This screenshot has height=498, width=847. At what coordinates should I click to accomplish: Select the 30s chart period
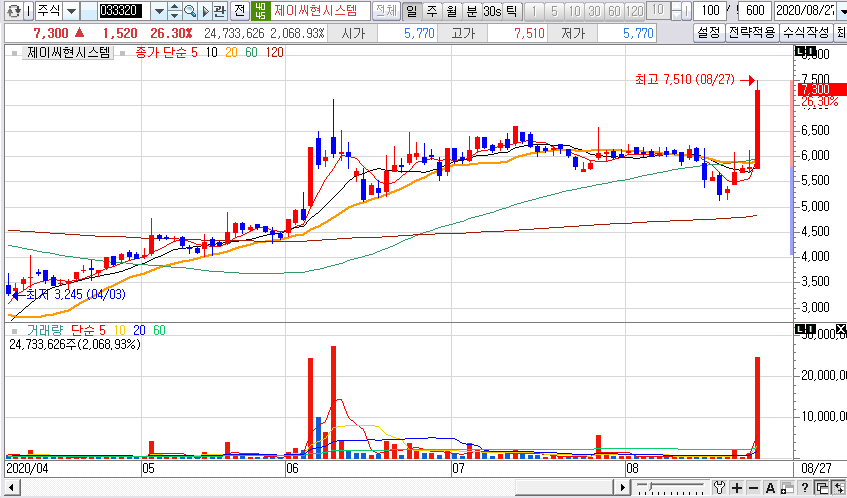coord(492,10)
